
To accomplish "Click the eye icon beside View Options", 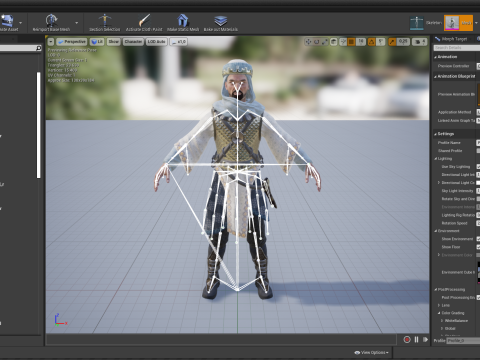I will coord(357,352).
